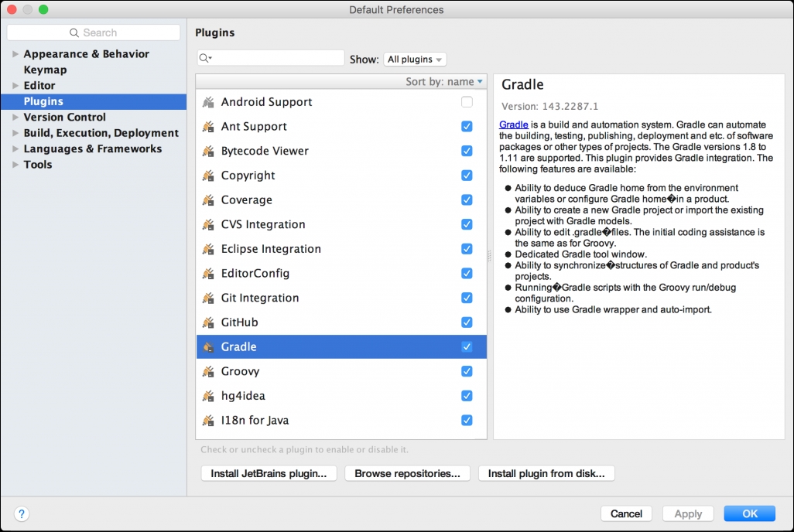794x532 pixels.
Task: Uncheck the Bytecode Viewer plugin
Action: pos(467,151)
